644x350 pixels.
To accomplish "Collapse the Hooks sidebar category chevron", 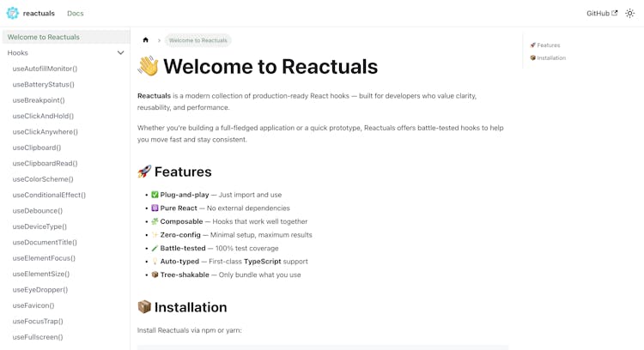I will point(120,52).
